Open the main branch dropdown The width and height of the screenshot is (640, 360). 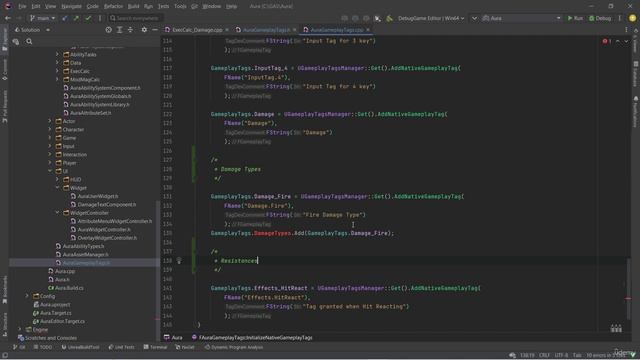pos(42,18)
